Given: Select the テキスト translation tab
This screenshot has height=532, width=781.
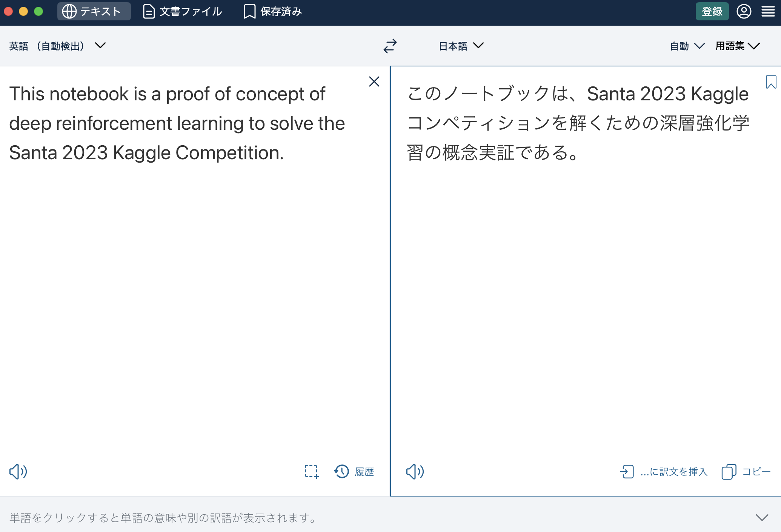Looking at the screenshot, I should coord(94,11).
